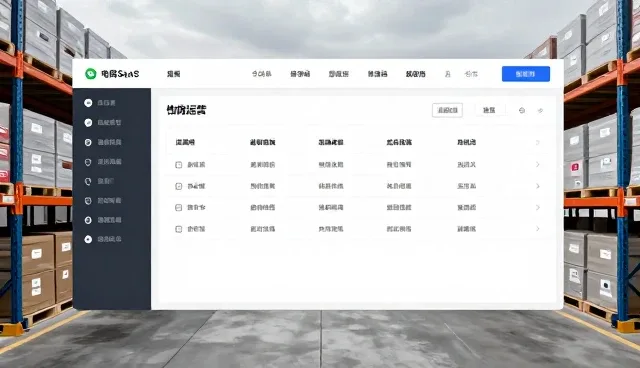Image resolution: width=640 pixels, height=368 pixels.
Task: Select the second sidebar icon with compass
Action: tap(88, 122)
